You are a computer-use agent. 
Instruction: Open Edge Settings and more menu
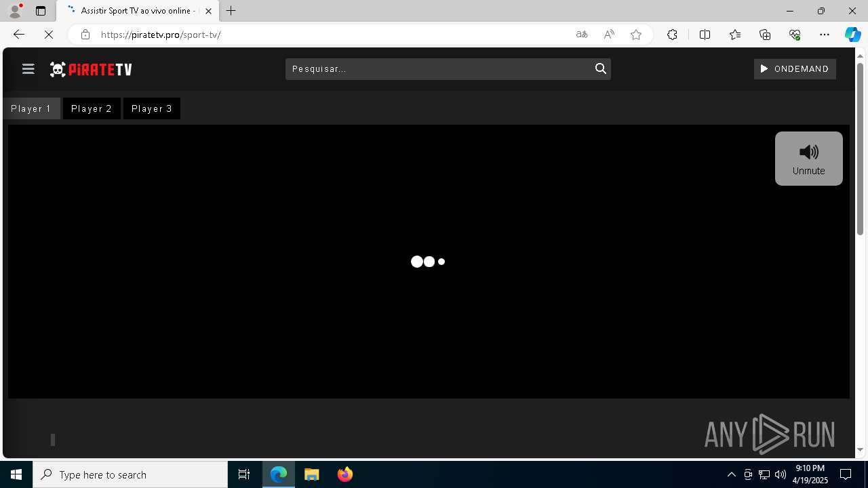tap(825, 35)
